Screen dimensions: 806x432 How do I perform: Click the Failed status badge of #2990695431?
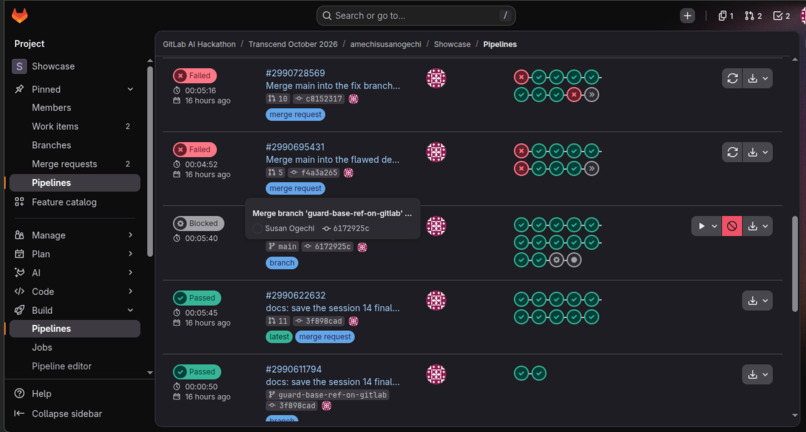coord(195,150)
